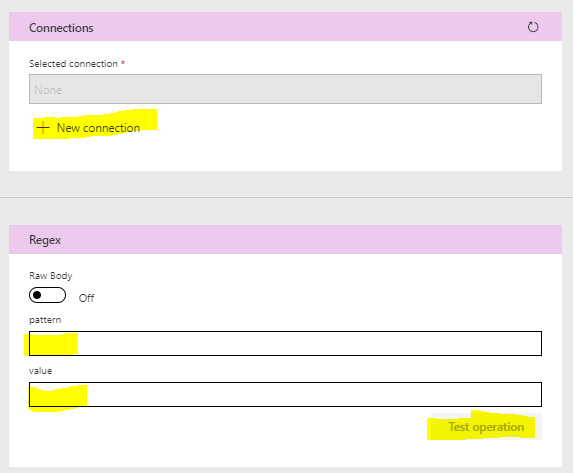Click the Off label beside Raw Body switch
Viewport: 573px width, 473px height.
(x=87, y=298)
